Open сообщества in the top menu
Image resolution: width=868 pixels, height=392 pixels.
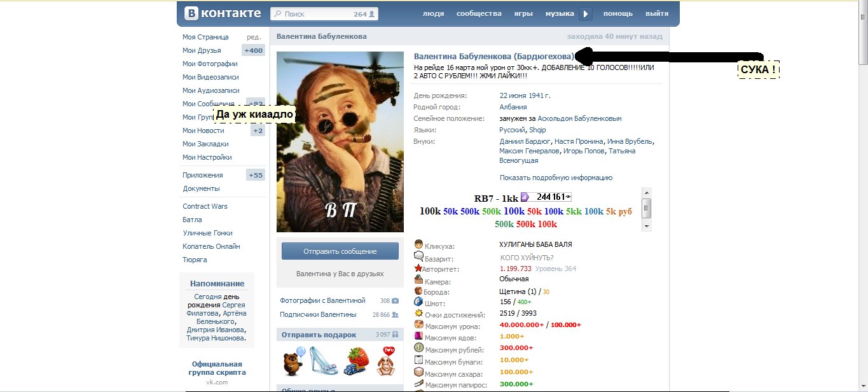click(479, 13)
